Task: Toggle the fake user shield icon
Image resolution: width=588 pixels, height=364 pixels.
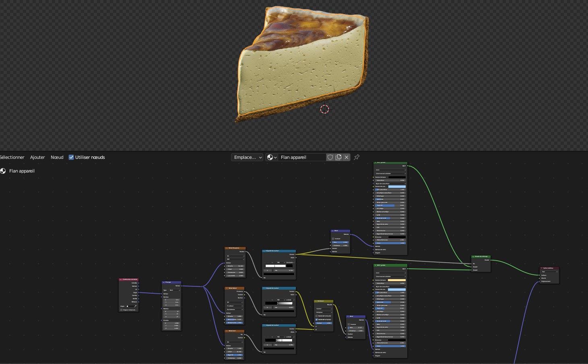Action: 330,157
